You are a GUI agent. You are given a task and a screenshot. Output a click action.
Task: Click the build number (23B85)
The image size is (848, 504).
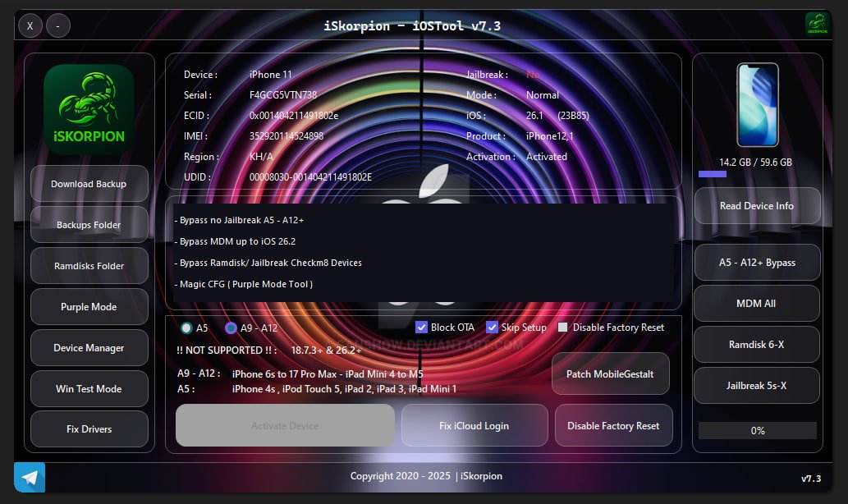click(x=573, y=116)
